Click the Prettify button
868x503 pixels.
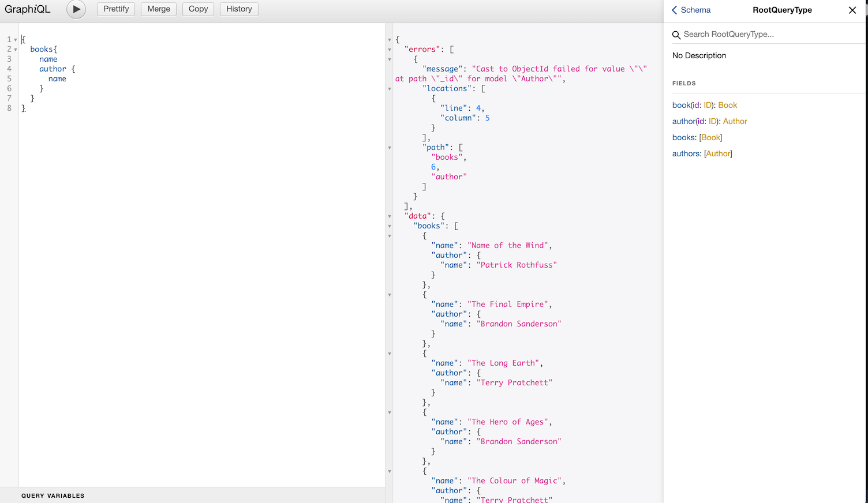tap(116, 9)
